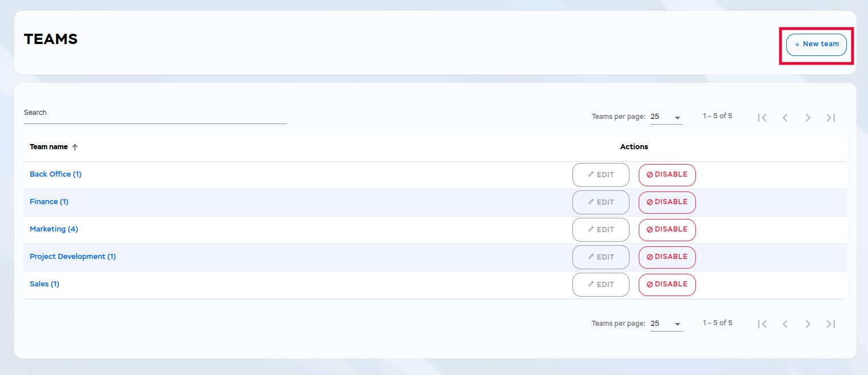Click bottom next page arrow
This screenshot has width=868, height=375.
(x=808, y=324)
